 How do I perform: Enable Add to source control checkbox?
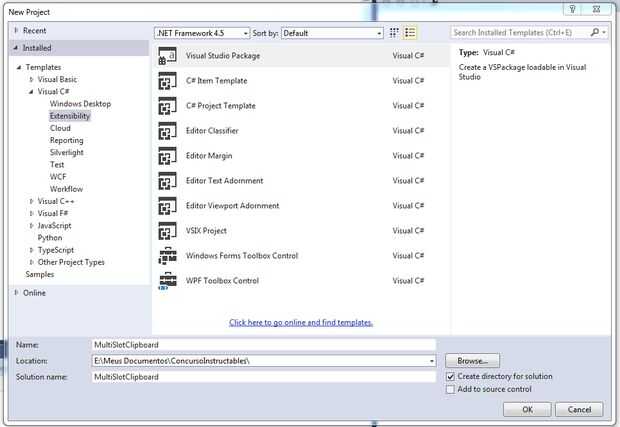pyautogui.click(x=450, y=389)
